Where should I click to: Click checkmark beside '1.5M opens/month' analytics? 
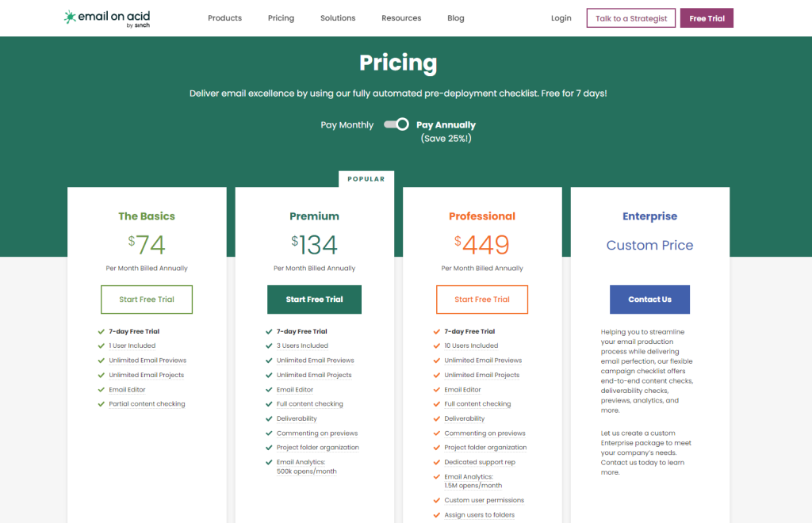(437, 477)
